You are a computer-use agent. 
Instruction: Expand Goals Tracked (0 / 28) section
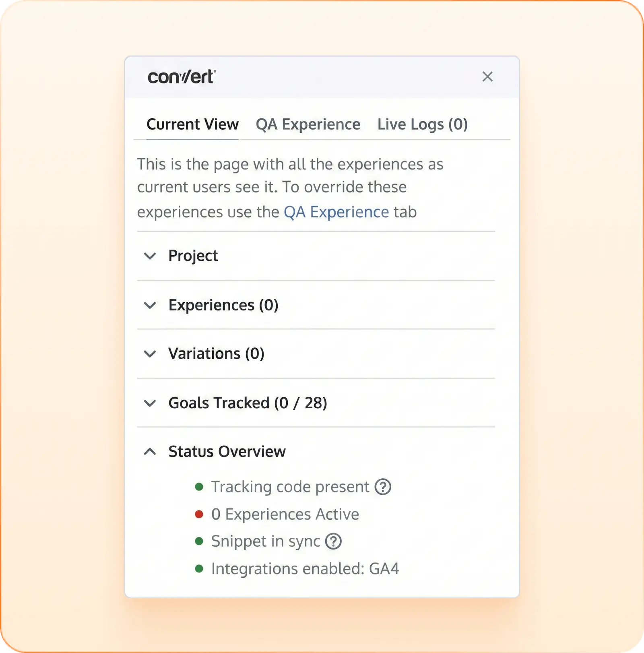pyautogui.click(x=150, y=403)
